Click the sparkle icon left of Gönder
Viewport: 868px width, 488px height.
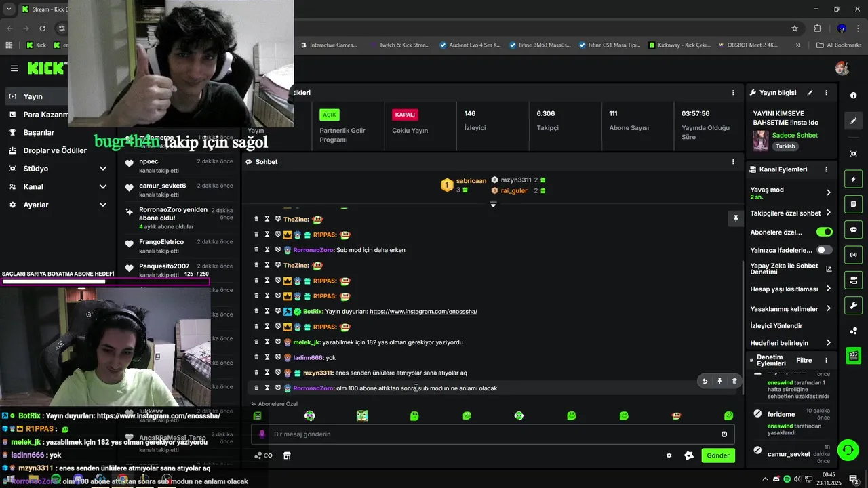(689, 455)
